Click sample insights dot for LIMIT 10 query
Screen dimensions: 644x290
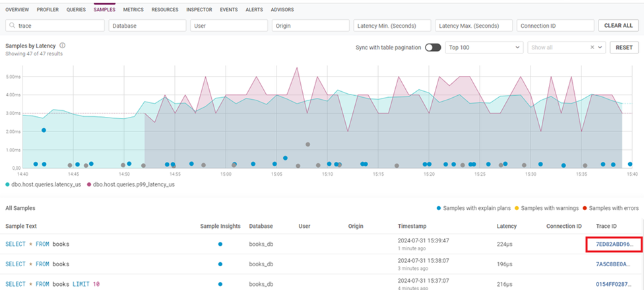220,283
